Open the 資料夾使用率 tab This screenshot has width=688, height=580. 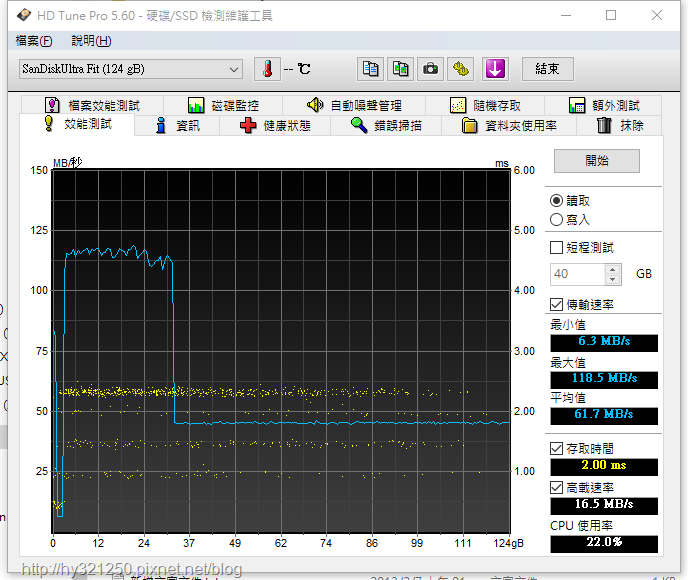coord(509,125)
